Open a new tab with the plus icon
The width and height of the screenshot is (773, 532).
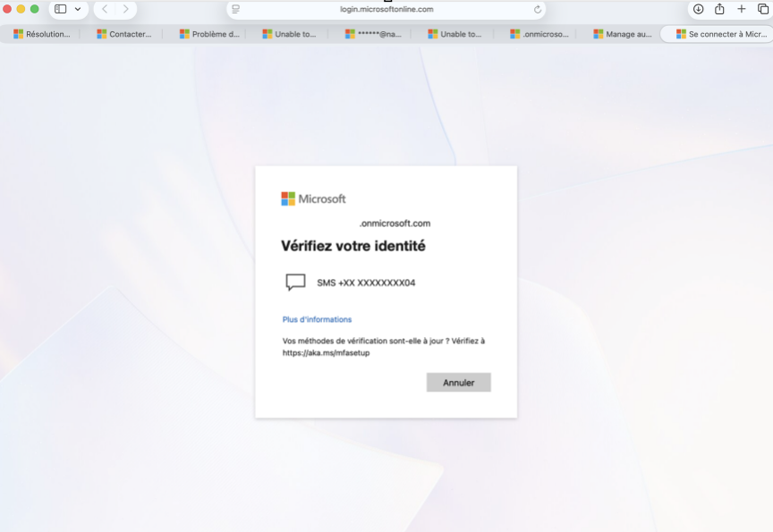[x=741, y=10]
